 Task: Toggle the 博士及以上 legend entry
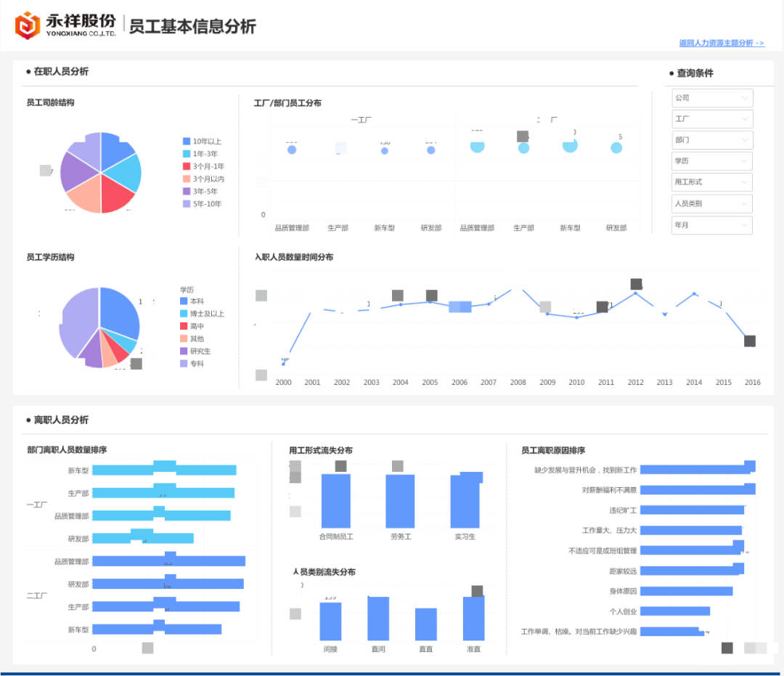pos(184,314)
